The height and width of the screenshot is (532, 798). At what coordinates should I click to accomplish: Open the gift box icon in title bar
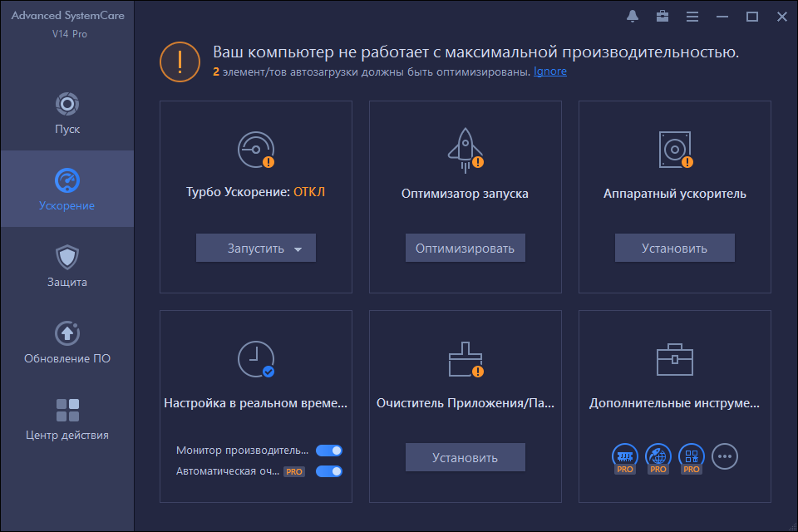tap(662, 16)
